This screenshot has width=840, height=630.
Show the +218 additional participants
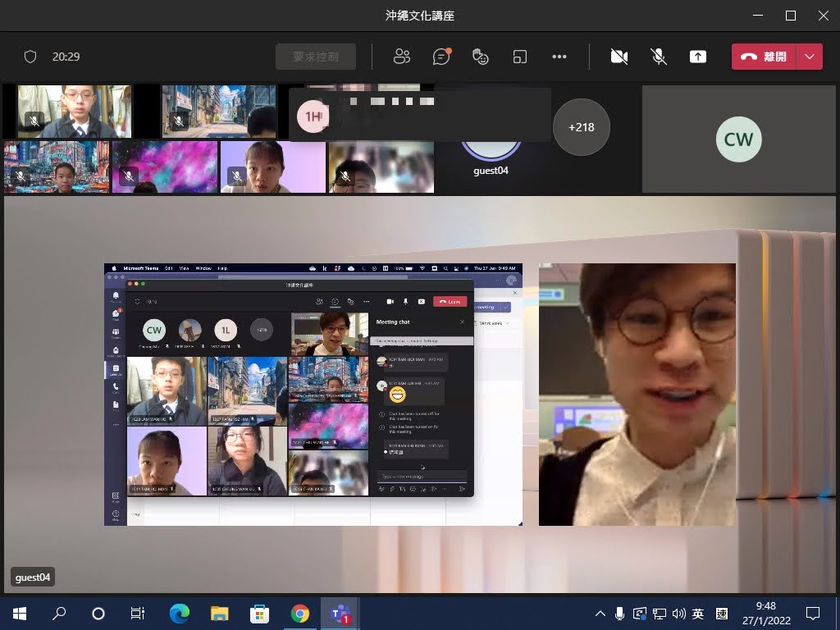pyautogui.click(x=582, y=127)
